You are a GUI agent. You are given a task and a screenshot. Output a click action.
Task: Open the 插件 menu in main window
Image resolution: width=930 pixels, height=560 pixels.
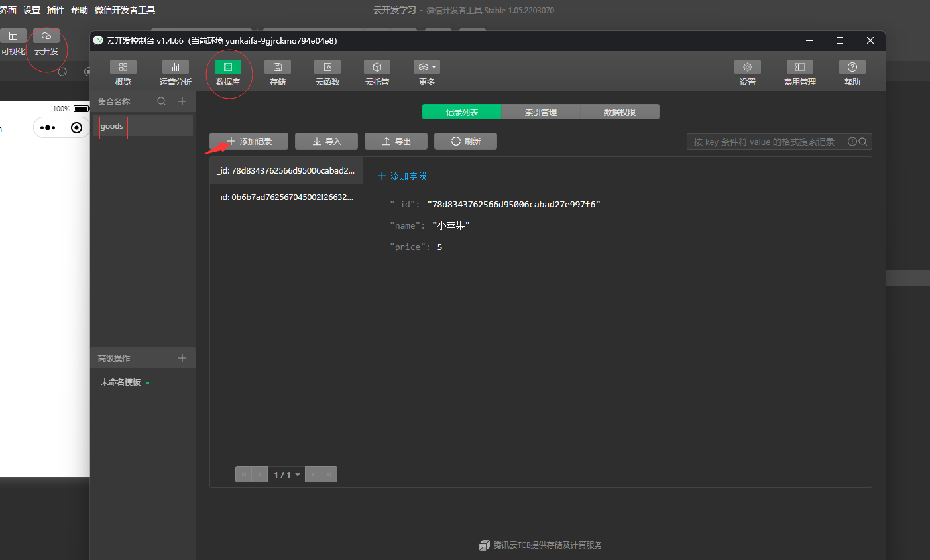(x=56, y=10)
